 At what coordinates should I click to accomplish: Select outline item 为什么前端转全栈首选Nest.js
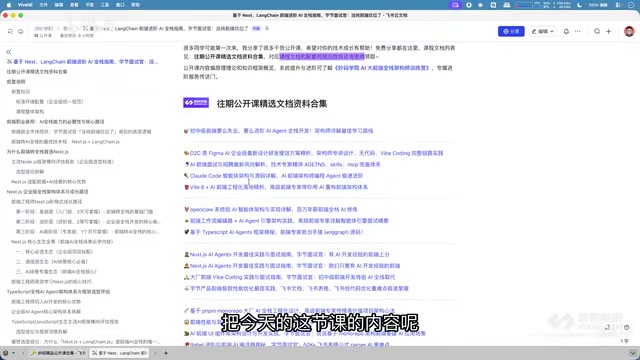[38, 151]
